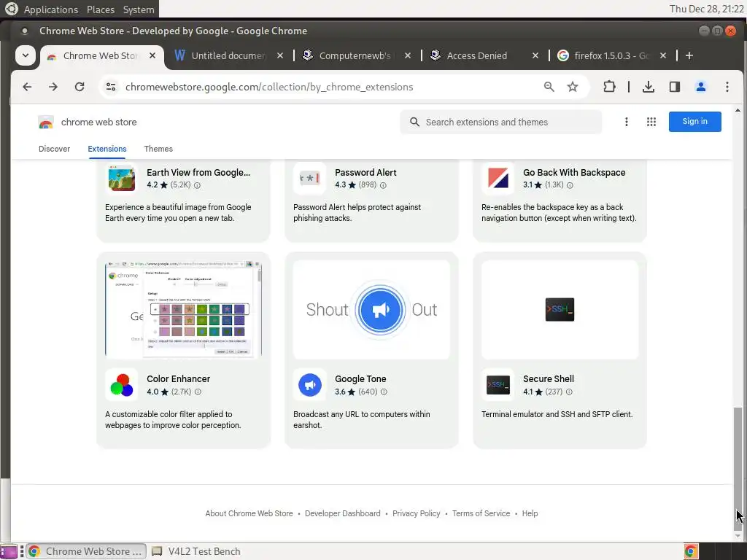Open the Places menu

pos(101,9)
